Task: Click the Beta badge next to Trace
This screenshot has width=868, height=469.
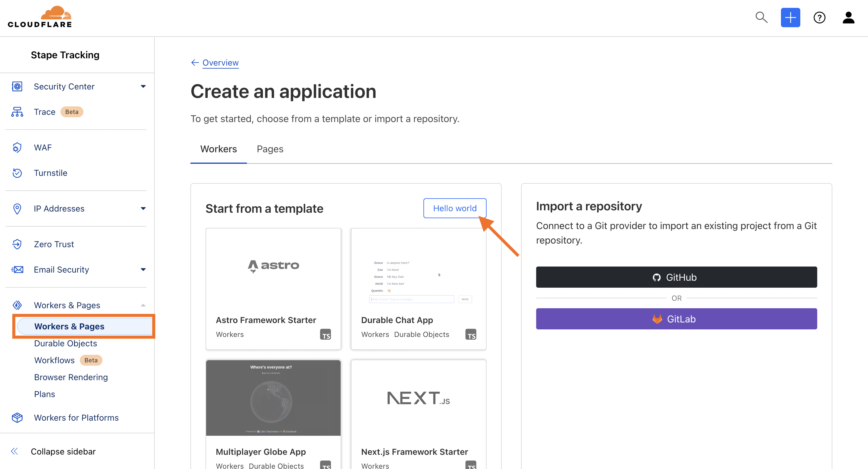Action: [x=72, y=112]
